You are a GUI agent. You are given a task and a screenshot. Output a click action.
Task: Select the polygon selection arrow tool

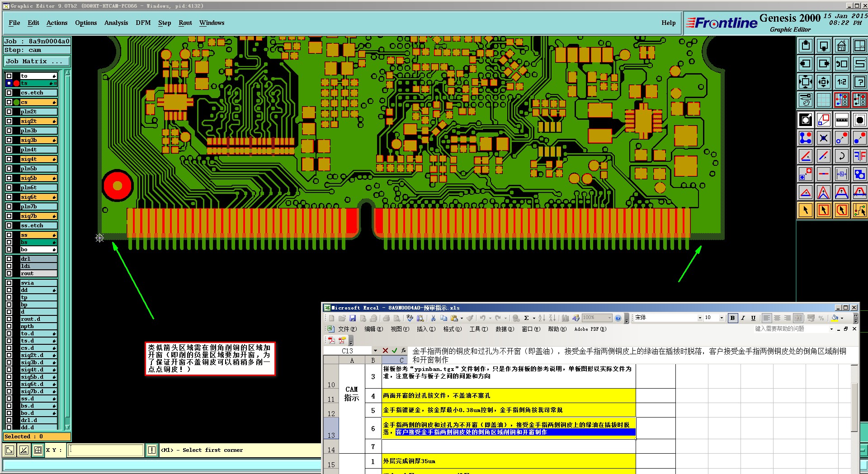pyautogui.click(x=841, y=210)
